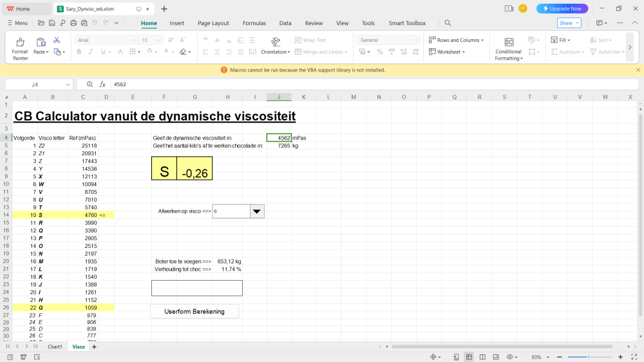644x362 pixels.
Task: Click the Print icon in quick toolbar
Action: tap(73, 23)
